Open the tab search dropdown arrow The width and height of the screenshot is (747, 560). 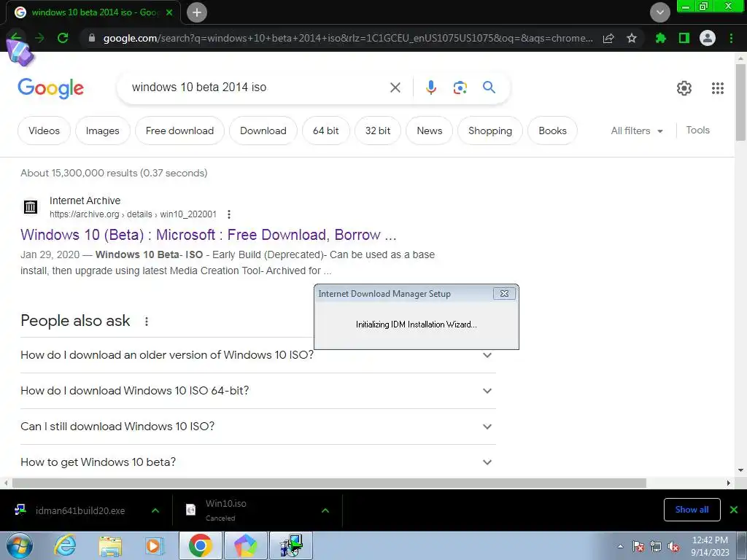(x=660, y=12)
